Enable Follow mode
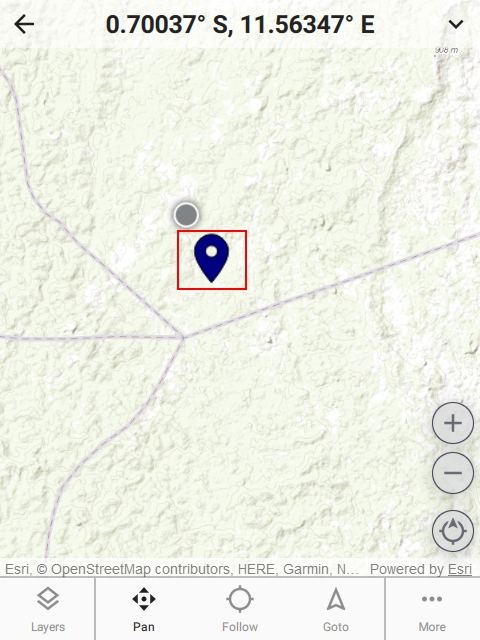Screen dimensions: 480x640 240,609
